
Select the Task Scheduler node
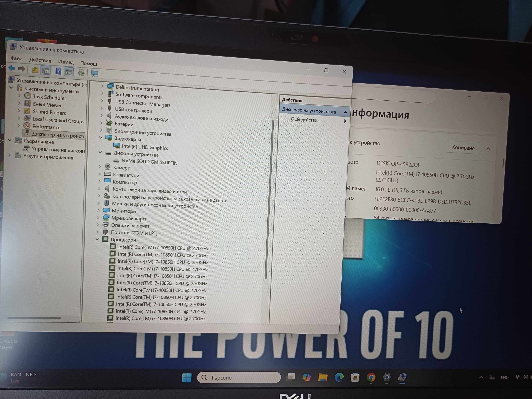pos(50,97)
